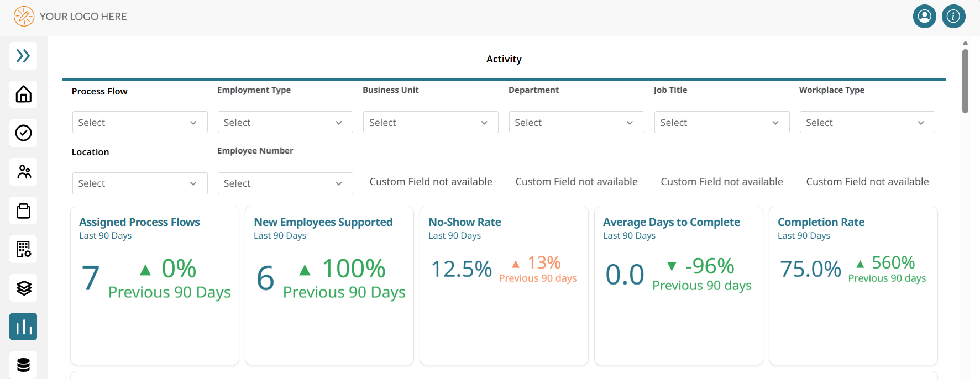Open the Department dropdown
Viewport: 980px width, 379px height.
(577, 122)
